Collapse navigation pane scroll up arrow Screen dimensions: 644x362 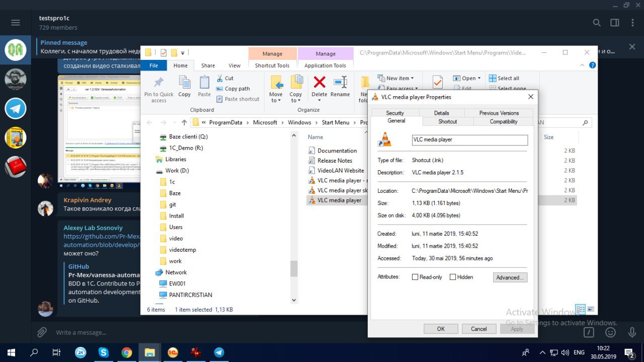coord(294,135)
